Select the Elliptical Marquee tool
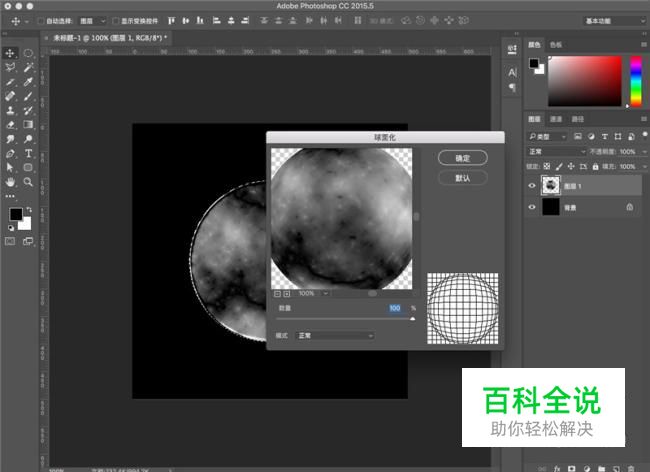The image size is (650, 472). [x=28, y=53]
